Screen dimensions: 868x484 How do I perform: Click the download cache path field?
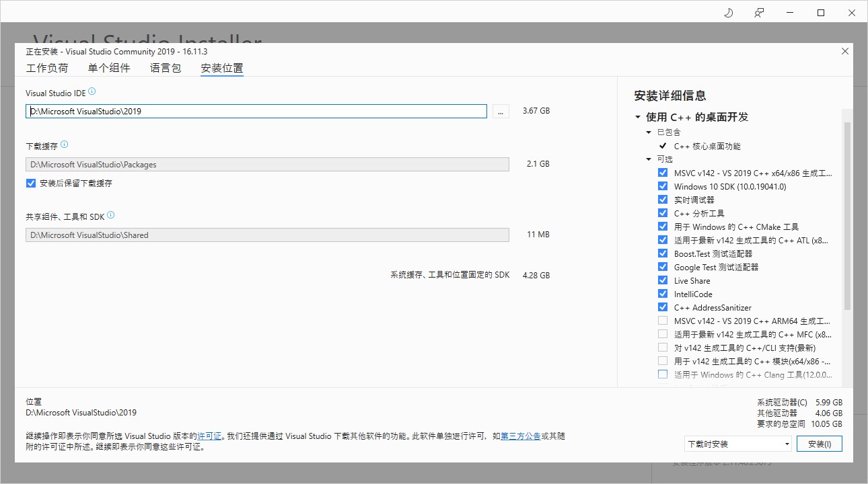pos(267,164)
